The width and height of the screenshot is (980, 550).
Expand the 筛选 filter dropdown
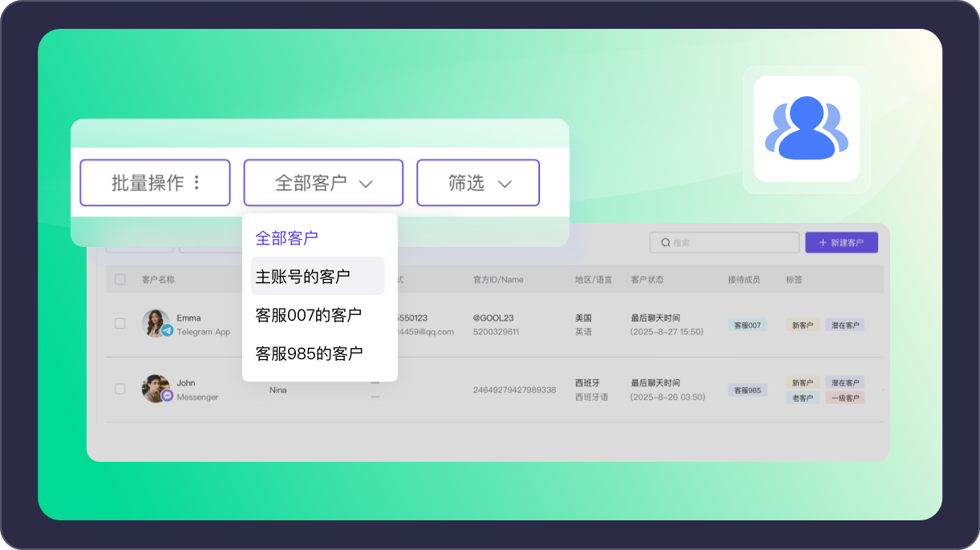478,183
